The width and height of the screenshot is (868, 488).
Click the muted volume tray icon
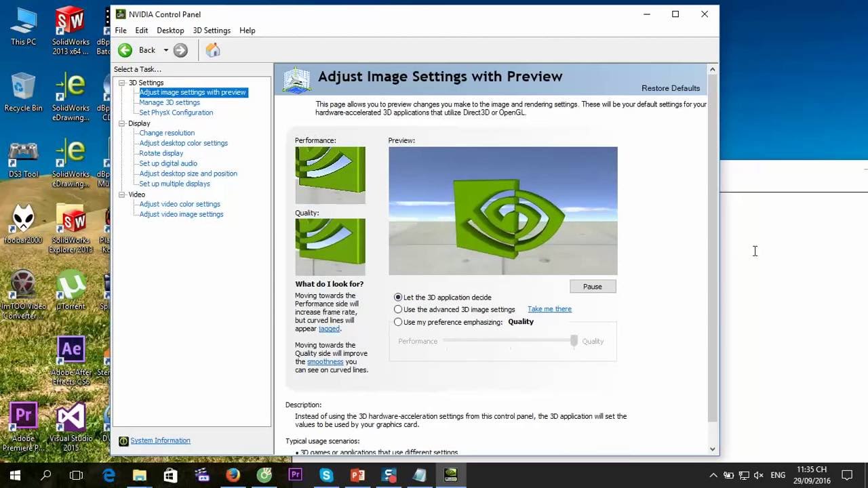pyautogui.click(x=759, y=475)
